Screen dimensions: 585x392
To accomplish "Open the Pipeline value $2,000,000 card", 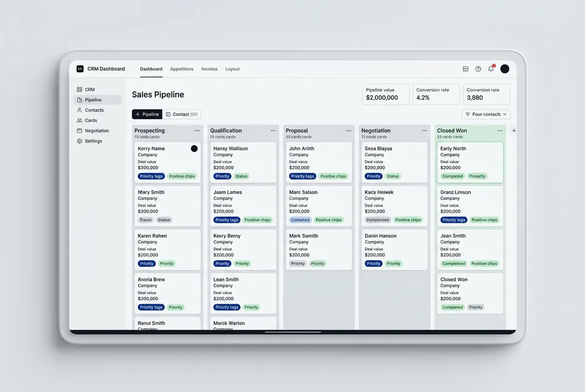I will point(386,94).
